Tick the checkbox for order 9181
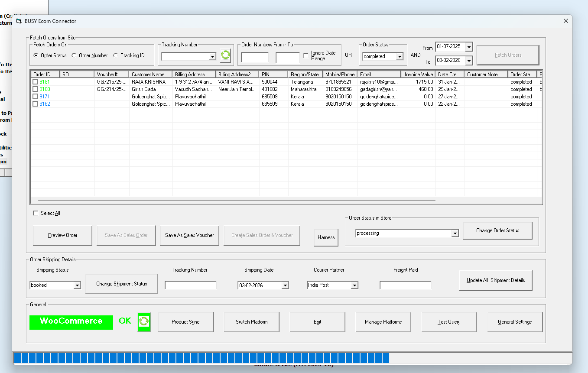The image size is (588, 373). 36,82
